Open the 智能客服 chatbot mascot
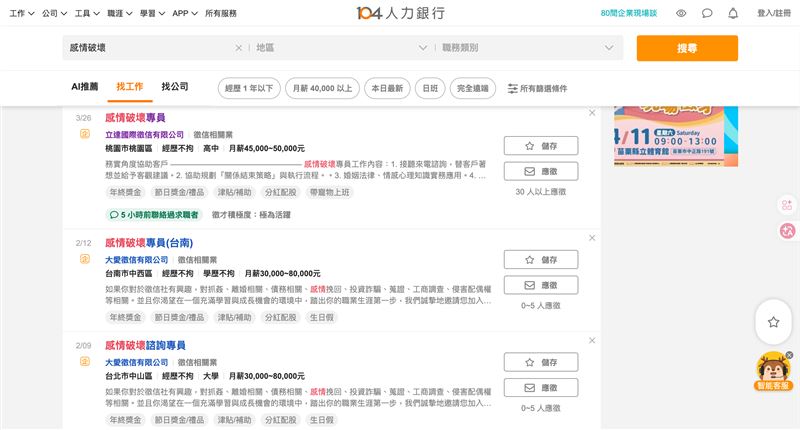Screen dimensions: 800x430 [772, 368]
